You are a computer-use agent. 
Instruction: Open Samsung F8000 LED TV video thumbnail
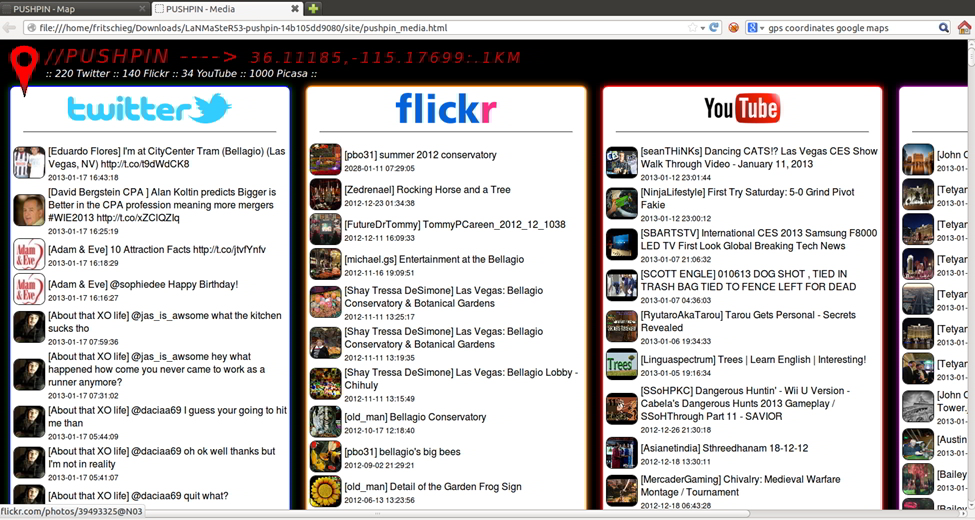point(622,244)
